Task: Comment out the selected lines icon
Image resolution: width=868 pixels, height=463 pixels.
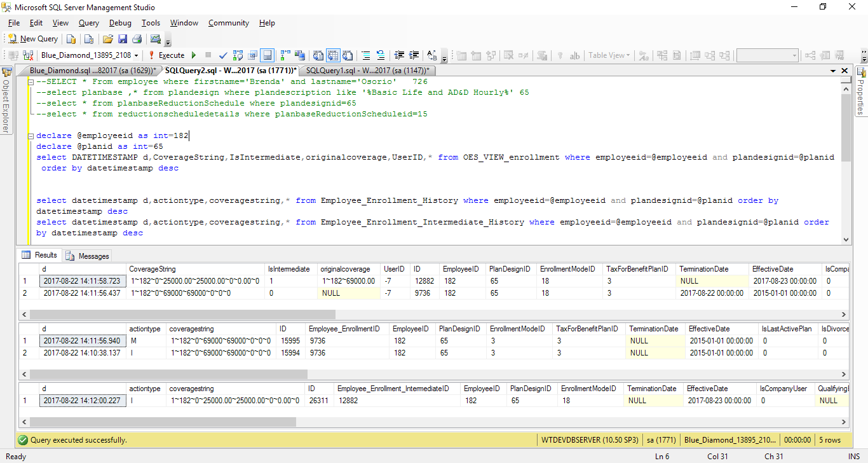Action: [366, 55]
